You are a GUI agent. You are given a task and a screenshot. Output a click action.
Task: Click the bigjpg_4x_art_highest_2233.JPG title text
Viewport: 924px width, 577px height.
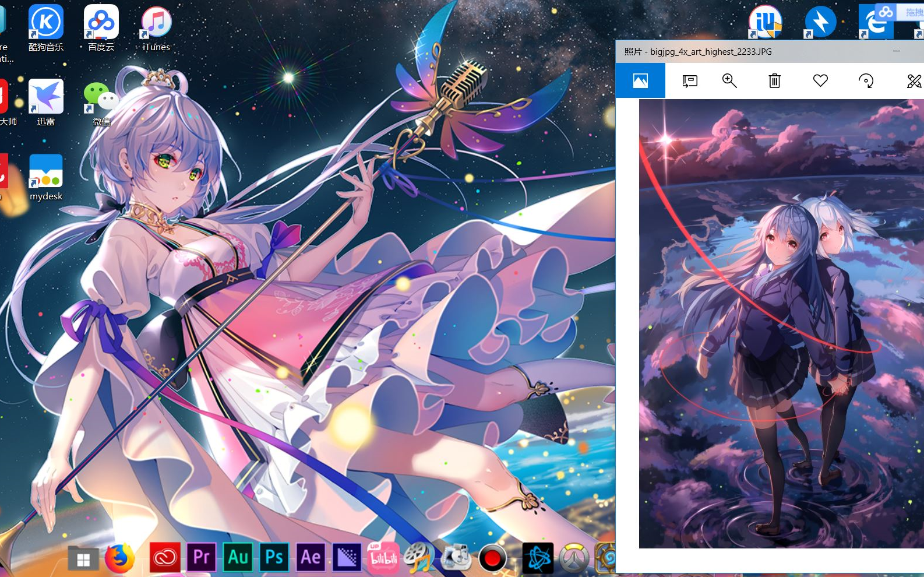tap(711, 52)
